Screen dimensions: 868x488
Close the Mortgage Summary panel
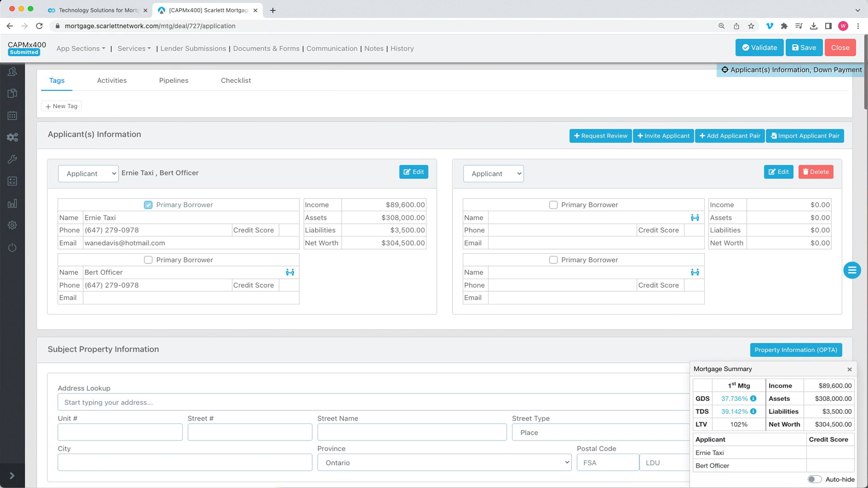(x=849, y=370)
